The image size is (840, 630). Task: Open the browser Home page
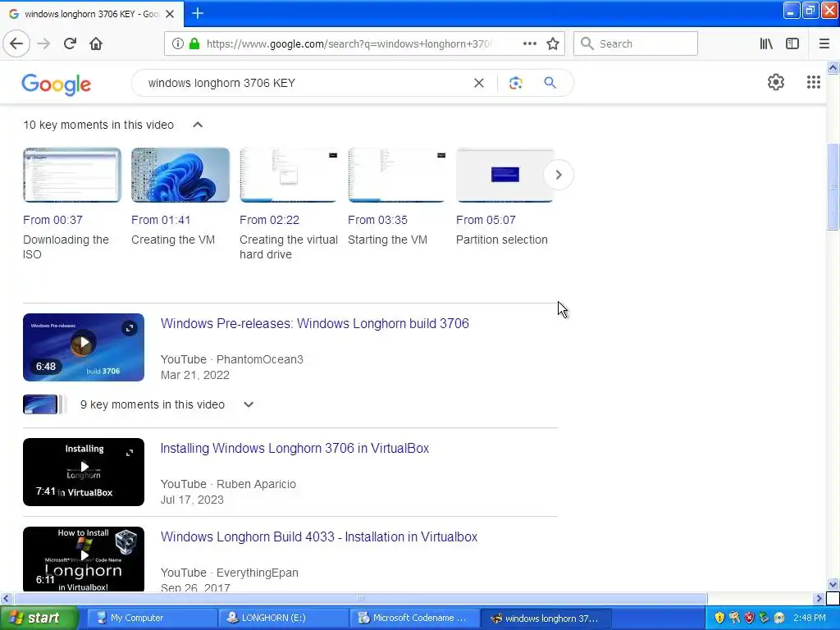(x=96, y=43)
